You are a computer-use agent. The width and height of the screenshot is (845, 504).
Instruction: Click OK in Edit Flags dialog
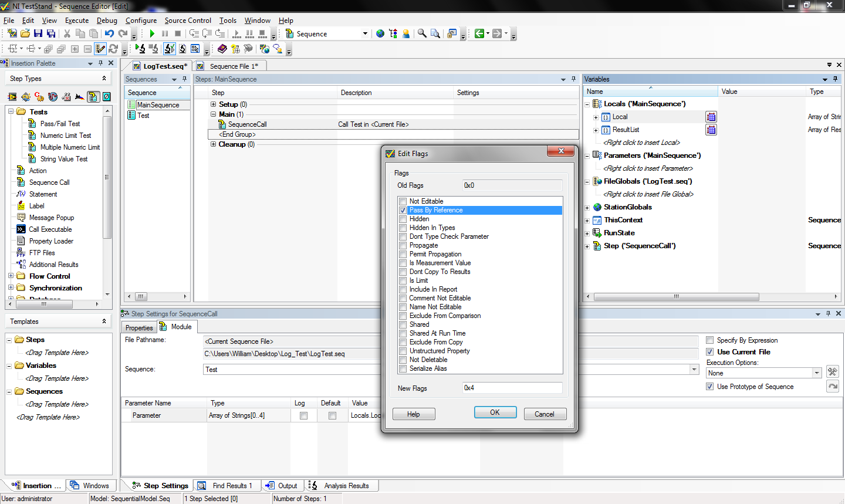point(495,412)
